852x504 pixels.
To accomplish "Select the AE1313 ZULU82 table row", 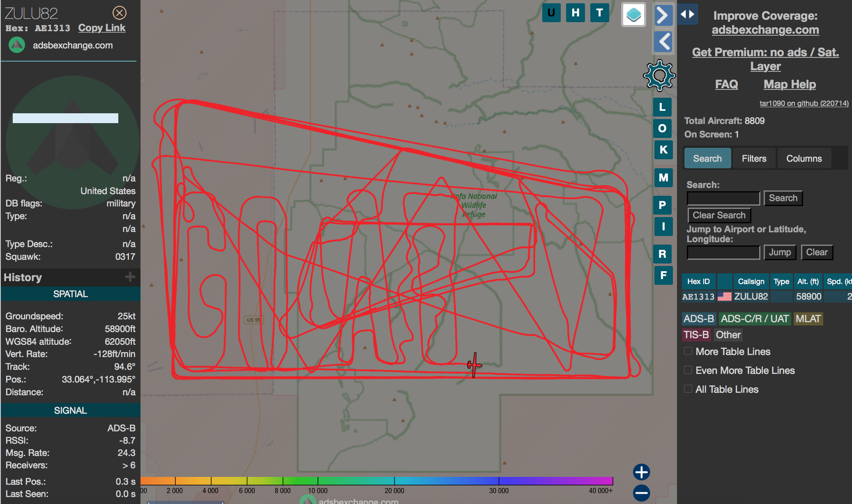I will click(x=767, y=297).
